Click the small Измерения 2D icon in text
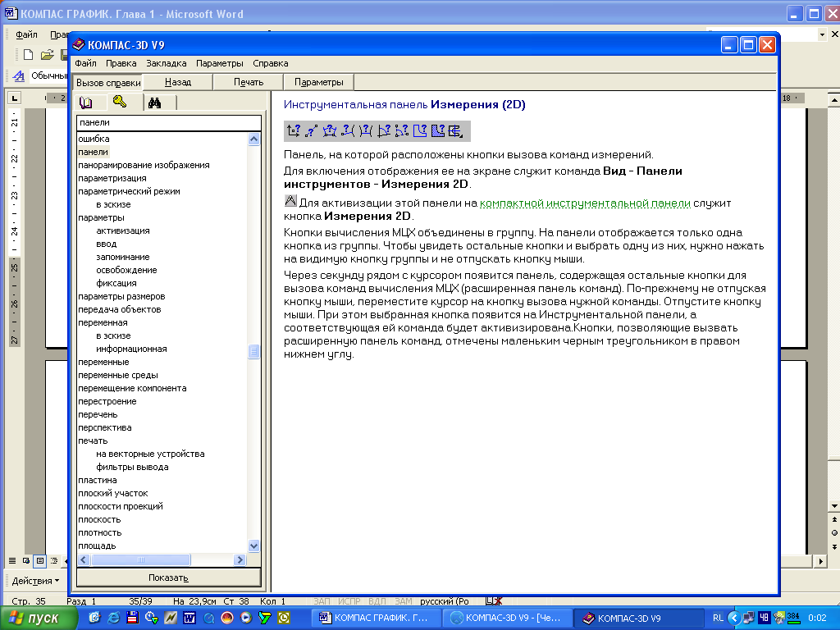 click(290, 201)
